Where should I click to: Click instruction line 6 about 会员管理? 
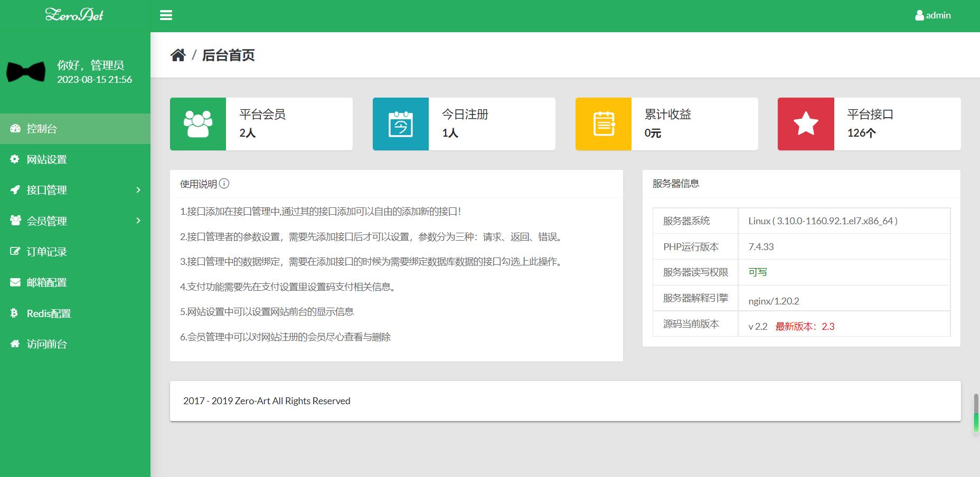pos(285,337)
